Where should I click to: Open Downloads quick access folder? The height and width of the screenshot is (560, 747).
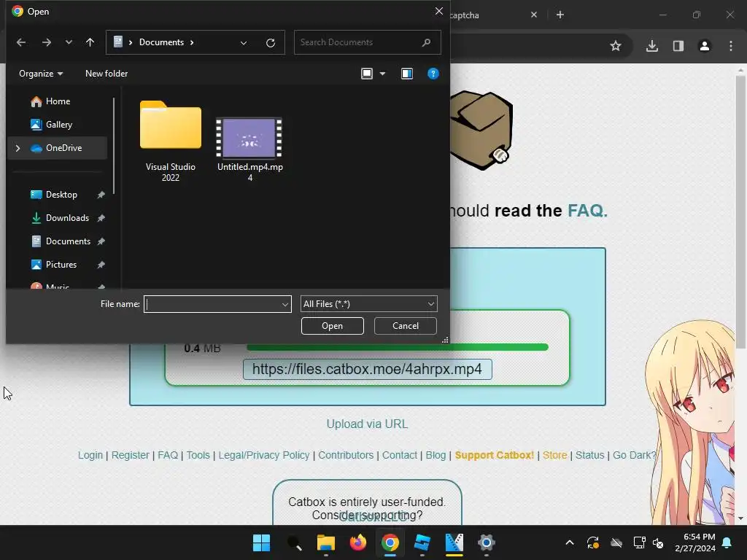pos(67,218)
